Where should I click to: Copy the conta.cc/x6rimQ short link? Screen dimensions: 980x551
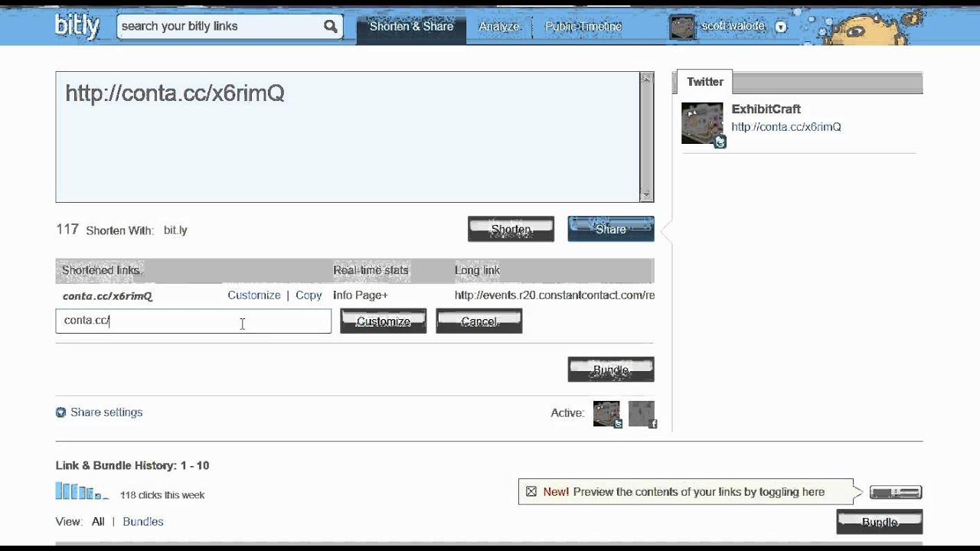pos(309,295)
